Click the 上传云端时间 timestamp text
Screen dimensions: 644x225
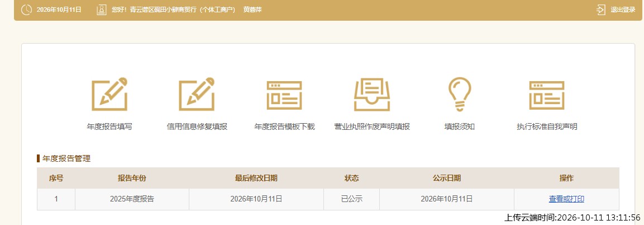(x=572, y=217)
